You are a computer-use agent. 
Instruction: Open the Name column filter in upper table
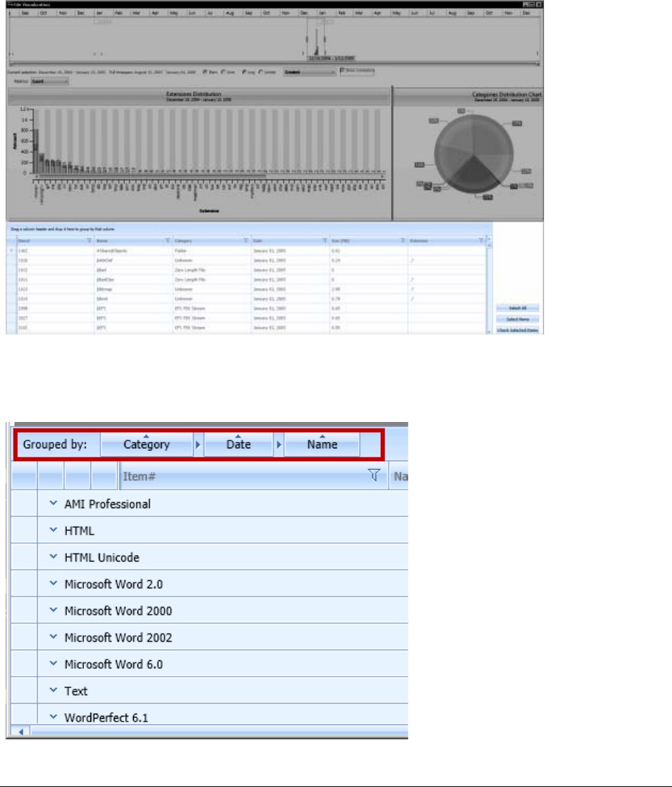(168, 241)
